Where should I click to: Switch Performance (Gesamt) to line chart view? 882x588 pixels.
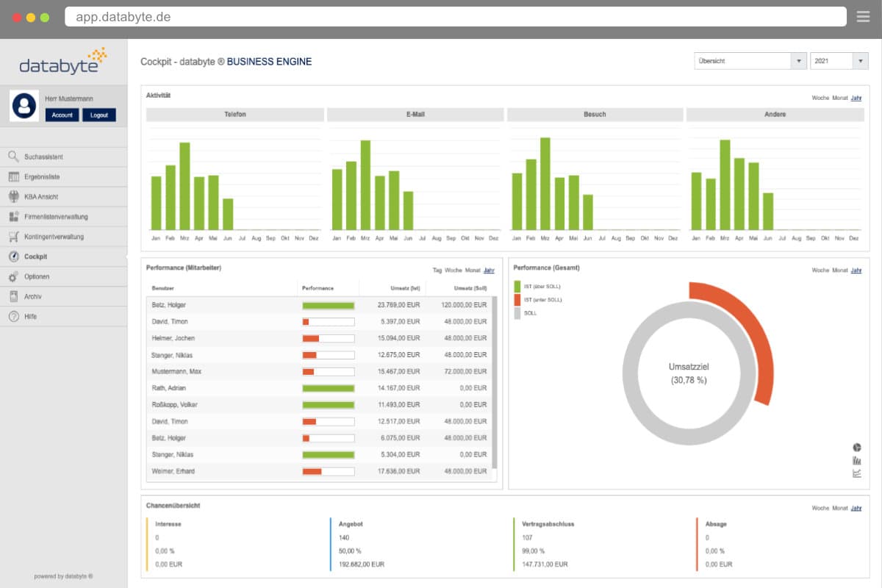point(857,473)
